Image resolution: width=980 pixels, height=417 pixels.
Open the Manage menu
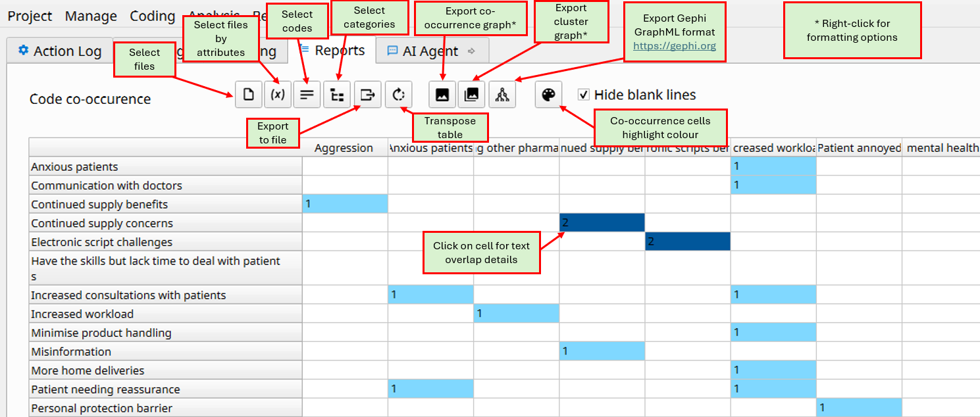(91, 16)
